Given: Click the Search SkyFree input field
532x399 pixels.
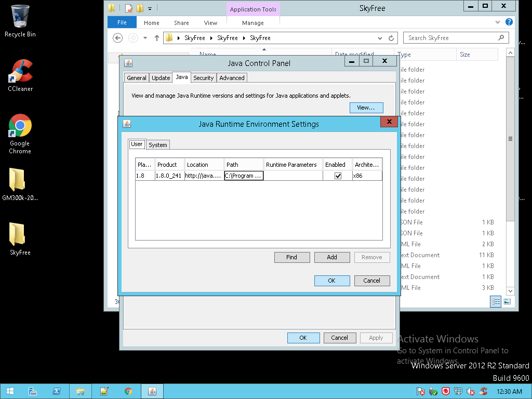Looking at the screenshot, I should pos(456,37).
